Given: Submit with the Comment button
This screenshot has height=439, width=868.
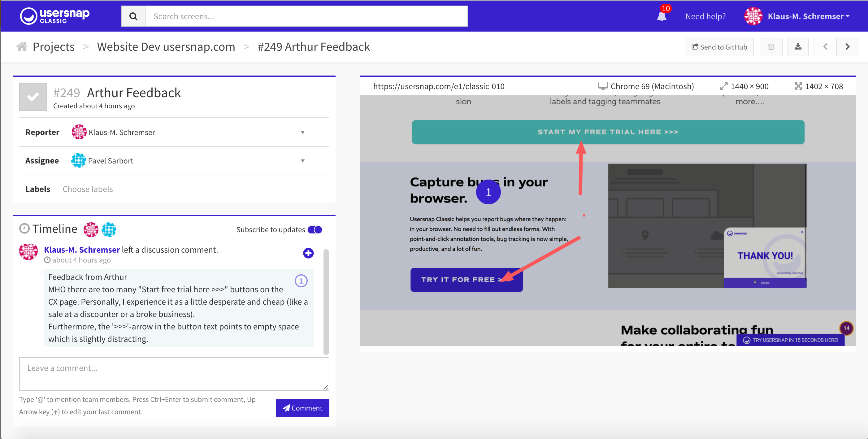Looking at the screenshot, I should (x=302, y=408).
